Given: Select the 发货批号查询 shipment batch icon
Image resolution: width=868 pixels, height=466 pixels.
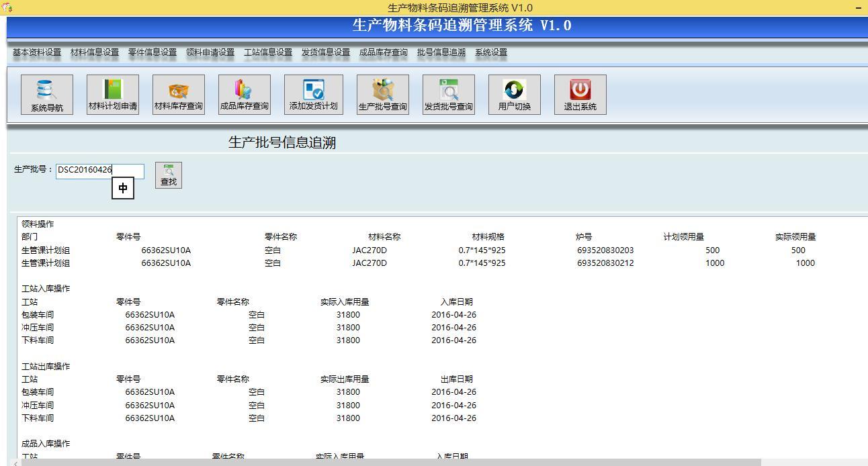Looking at the screenshot, I should pyautogui.click(x=447, y=95).
